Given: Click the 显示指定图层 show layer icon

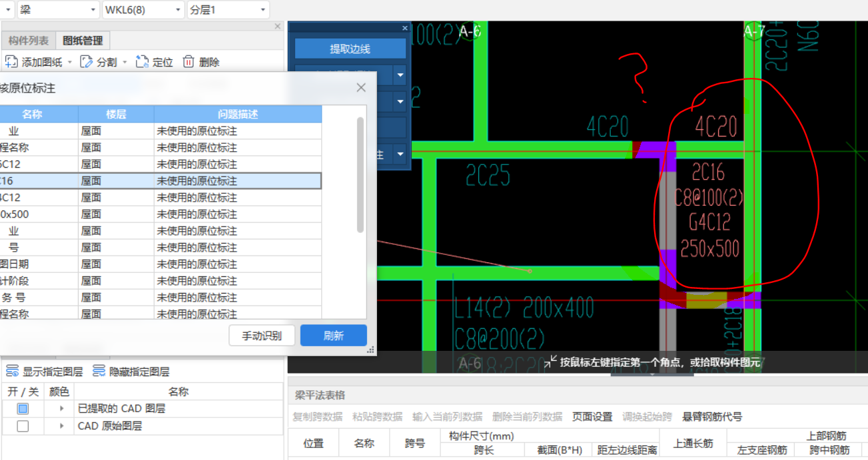Looking at the screenshot, I should (x=12, y=371).
